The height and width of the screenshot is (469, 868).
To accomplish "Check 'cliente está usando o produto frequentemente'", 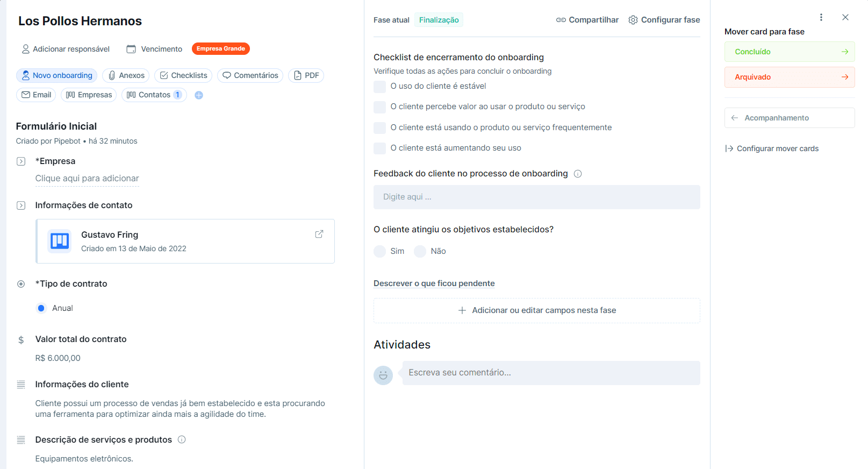I will coord(379,128).
